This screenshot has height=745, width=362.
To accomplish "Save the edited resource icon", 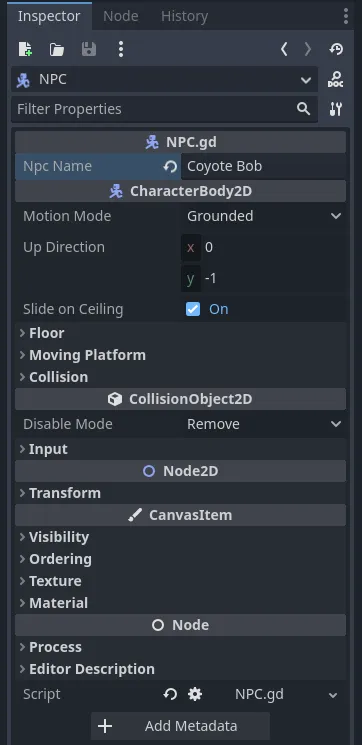I will tap(89, 49).
